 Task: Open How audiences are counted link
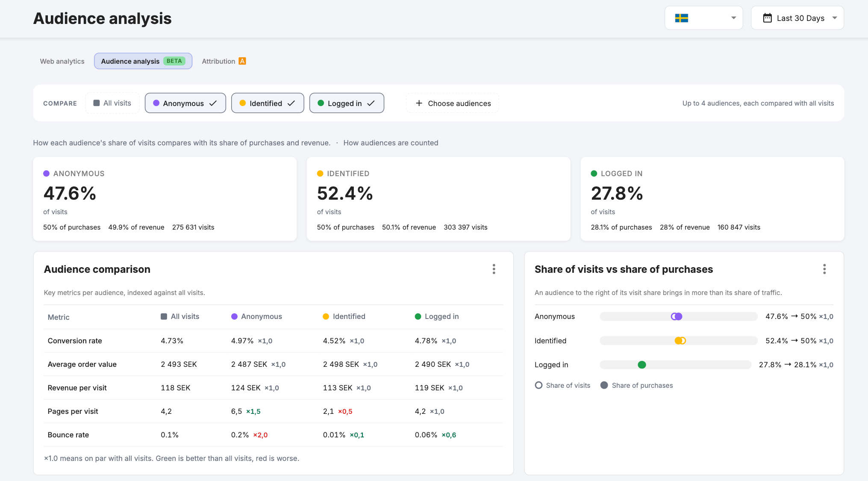[391, 143]
